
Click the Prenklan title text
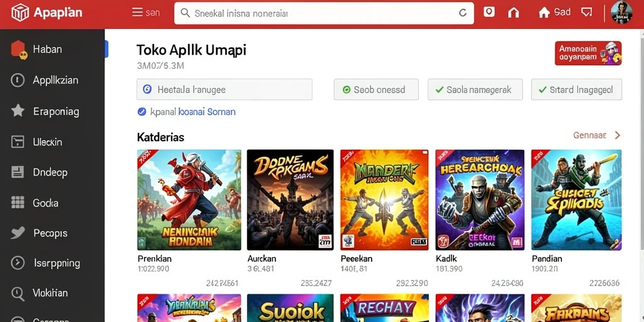tap(155, 258)
